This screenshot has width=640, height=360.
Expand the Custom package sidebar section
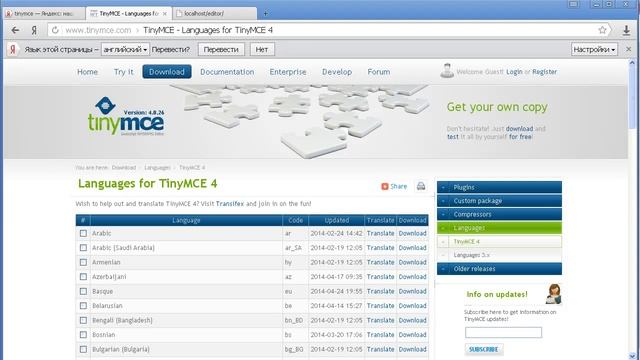(x=499, y=201)
